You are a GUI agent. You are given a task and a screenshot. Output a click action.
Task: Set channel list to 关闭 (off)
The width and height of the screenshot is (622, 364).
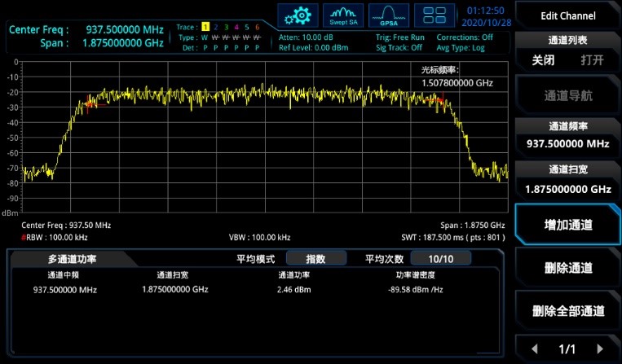[x=543, y=60]
